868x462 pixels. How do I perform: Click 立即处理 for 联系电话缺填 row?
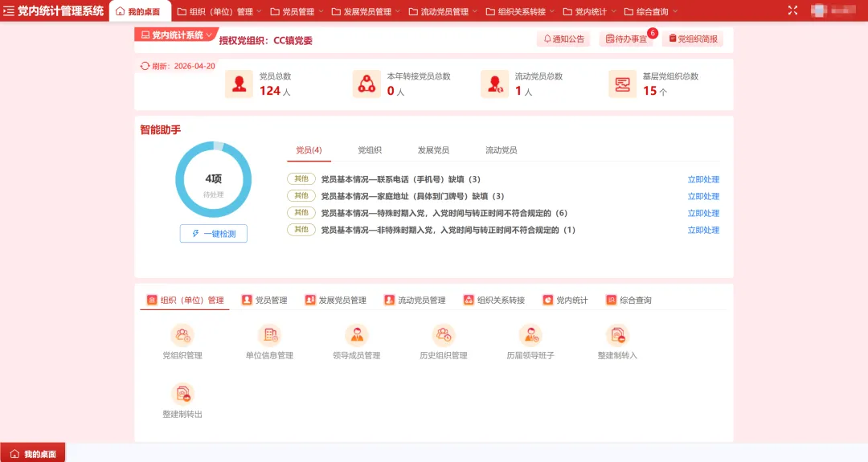tap(703, 179)
